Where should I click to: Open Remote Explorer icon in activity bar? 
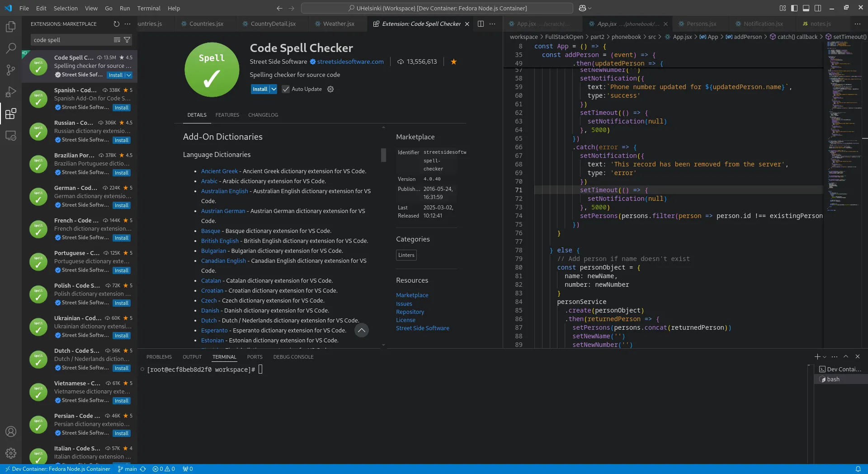tap(11, 135)
